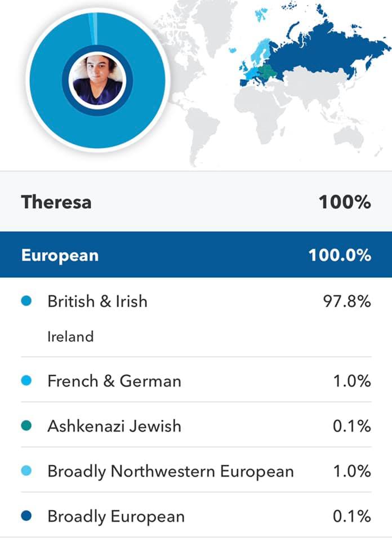This screenshot has width=392, height=541.
Task: Select the French & German color dot
Action: click(26, 381)
